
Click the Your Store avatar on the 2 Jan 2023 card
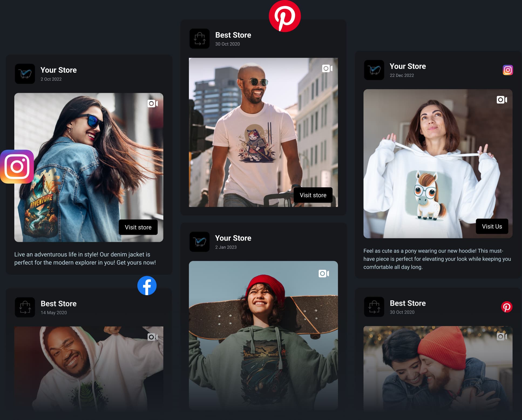[199, 242]
